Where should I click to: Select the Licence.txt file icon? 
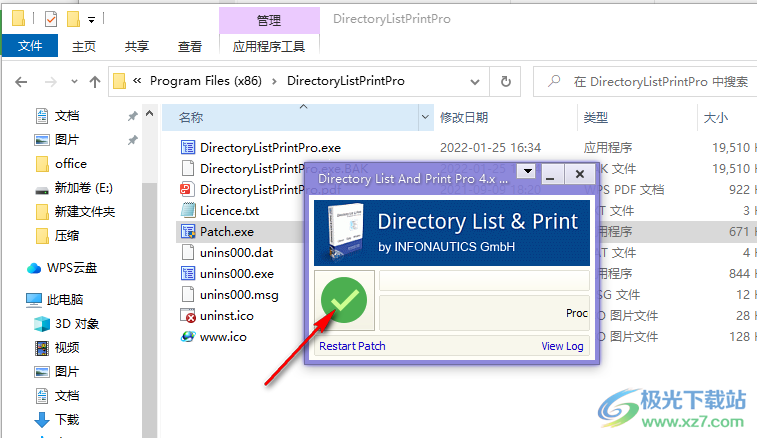point(188,210)
